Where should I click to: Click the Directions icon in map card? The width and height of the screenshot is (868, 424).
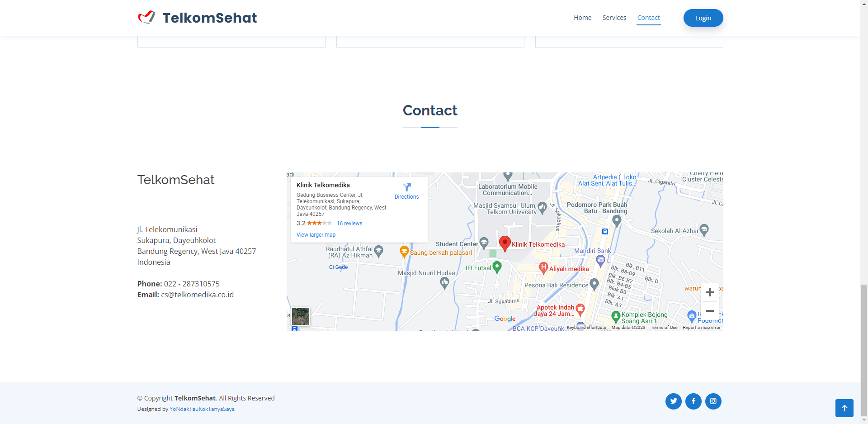407,187
